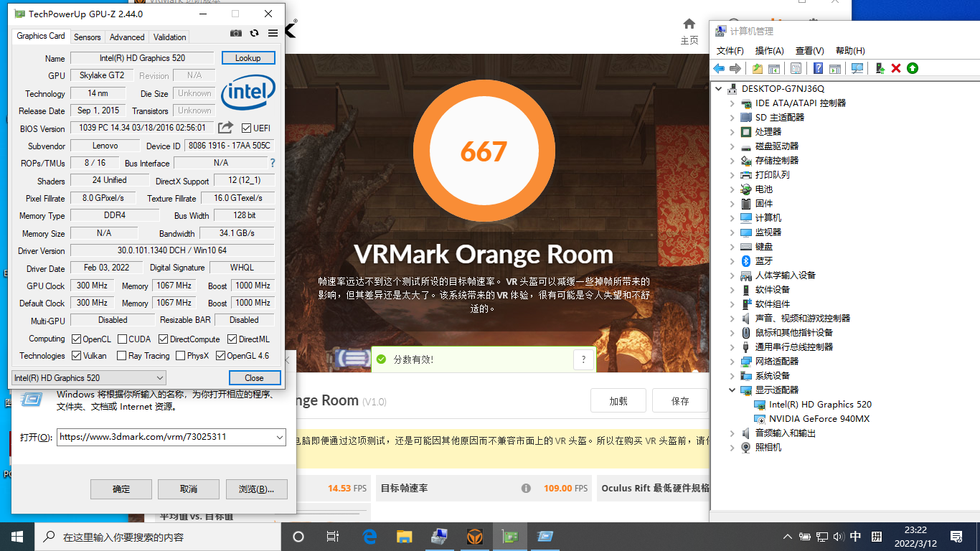The width and height of the screenshot is (980, 551).
Task: Click 浏览(B)... in the Run dialog
Action: click(x=256, y=489)
